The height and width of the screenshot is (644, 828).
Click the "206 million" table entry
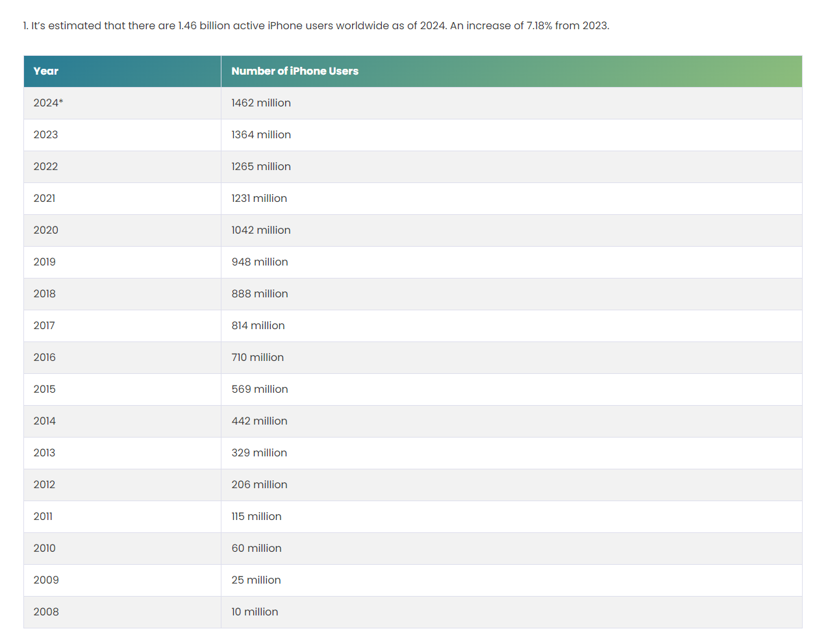click(259, 485)
